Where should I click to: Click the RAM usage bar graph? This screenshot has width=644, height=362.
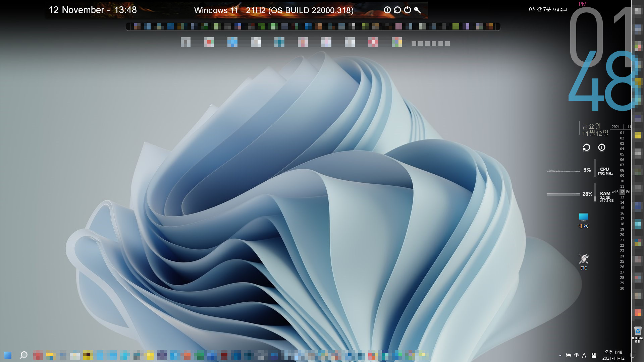click(x=563, y=194)
